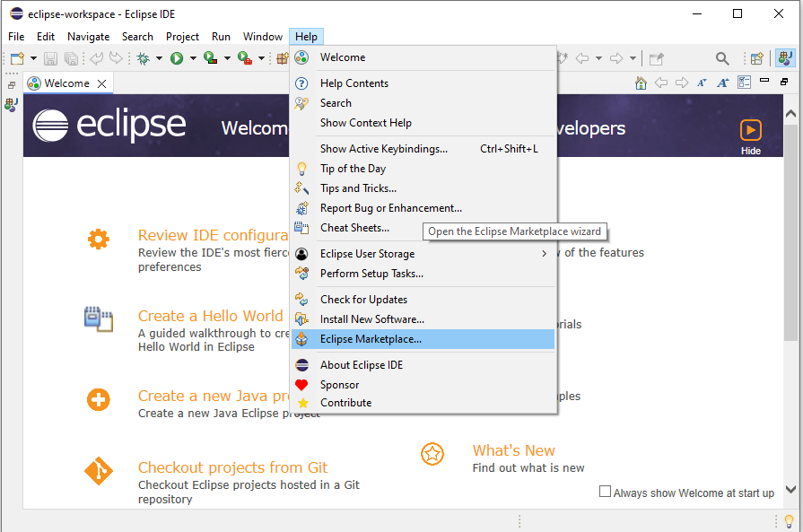Click the scroll down arrow of Welcome view
The width and height of the screenshot is (803, 532).
click(x=790, y=489)
